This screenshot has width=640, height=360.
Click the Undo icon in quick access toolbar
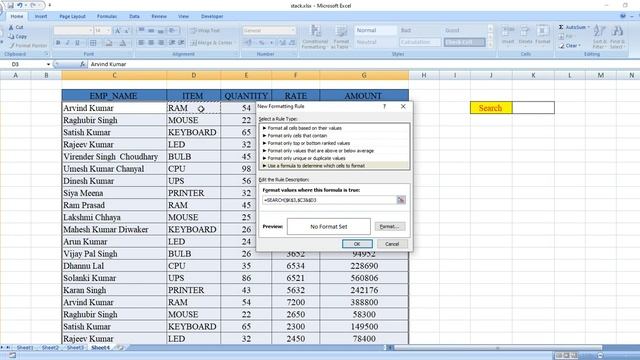(20, 5)
